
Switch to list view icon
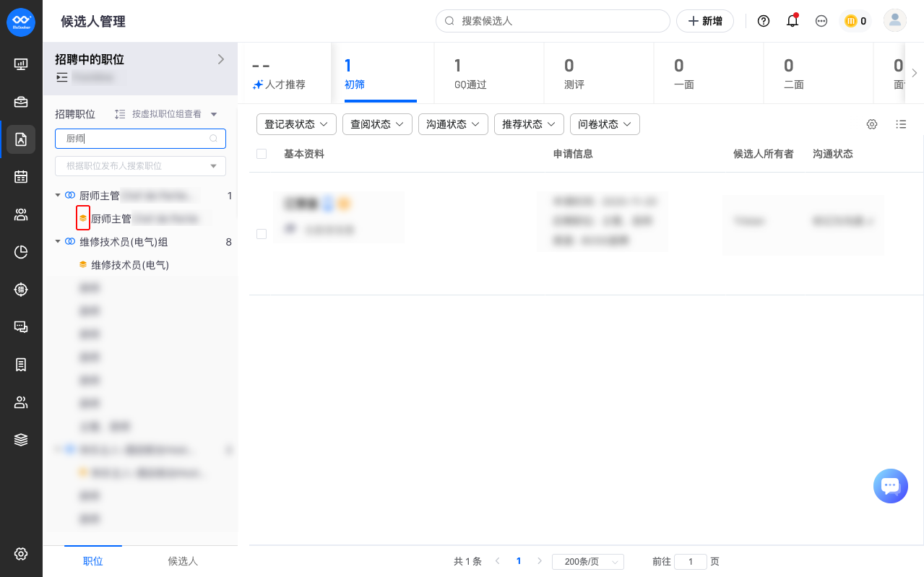(x=901, y=124)
